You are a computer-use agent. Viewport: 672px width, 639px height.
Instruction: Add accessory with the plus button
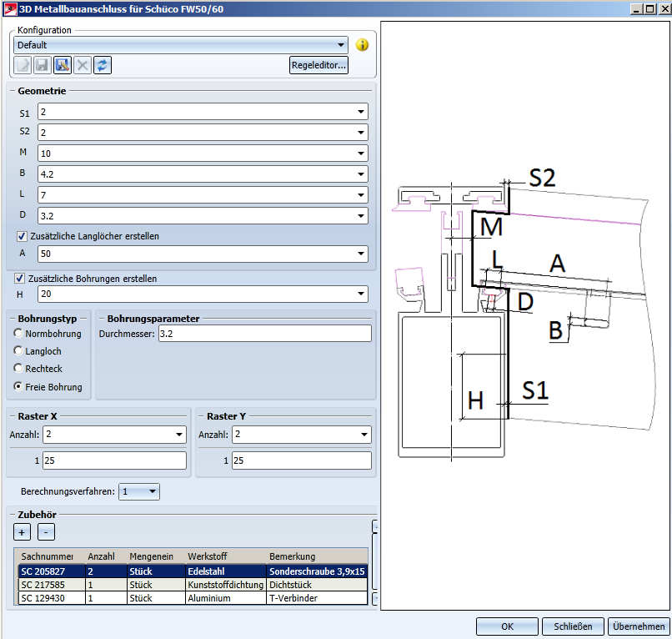point(23,531)
